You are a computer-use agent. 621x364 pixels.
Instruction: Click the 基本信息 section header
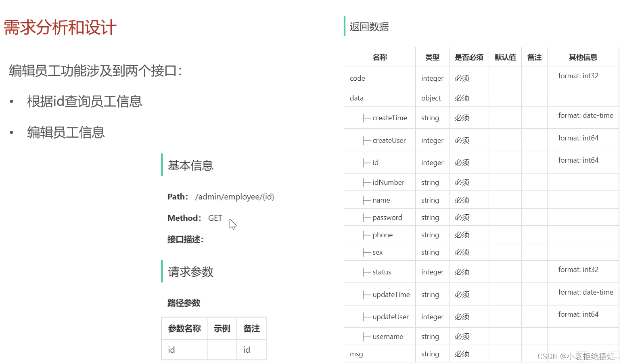pyautogui.click(x=190, y=165)
